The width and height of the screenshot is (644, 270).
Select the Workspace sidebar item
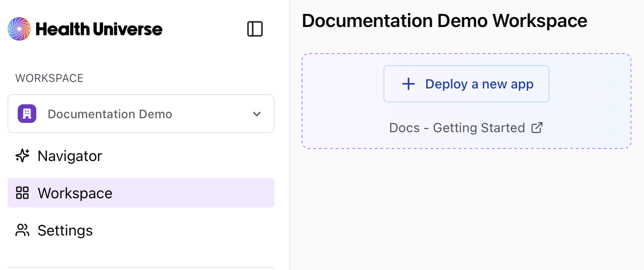point(141,193)
